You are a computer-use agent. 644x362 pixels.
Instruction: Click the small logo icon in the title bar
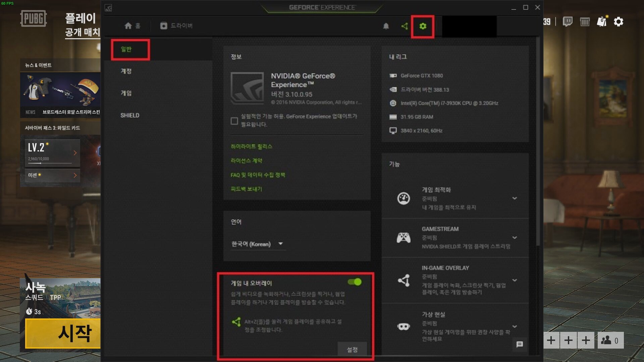coord(108,8)
